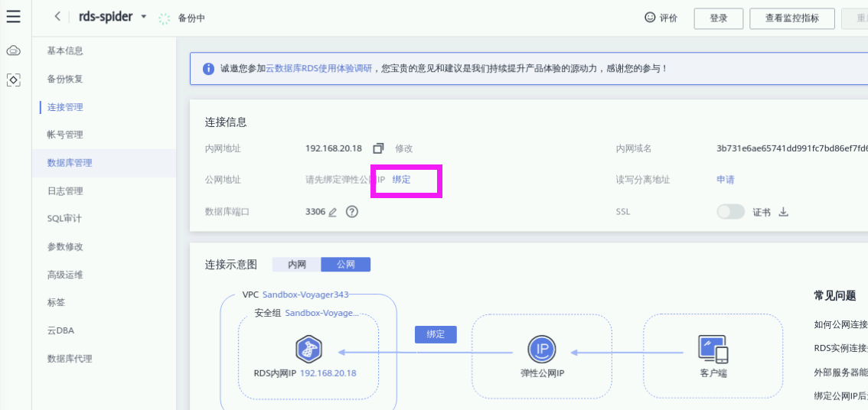This screenshot has height=410, width=868.
Task: Click the cloud service icon in left rail
Action: 13,51
